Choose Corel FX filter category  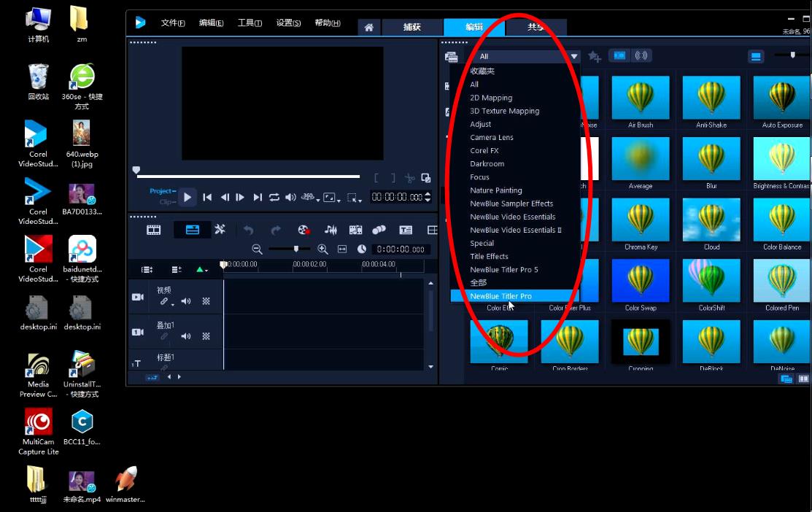pyautogui.click(x=484, y=151)
